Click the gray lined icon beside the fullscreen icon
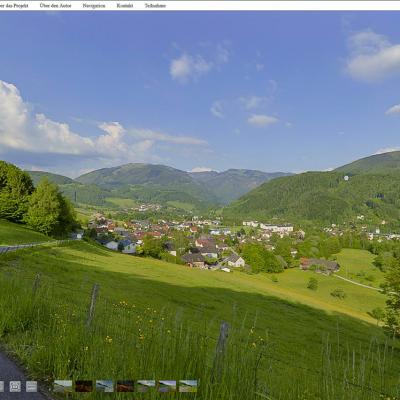The height and width of the screenshot is (400, 400). pos(32,386)
